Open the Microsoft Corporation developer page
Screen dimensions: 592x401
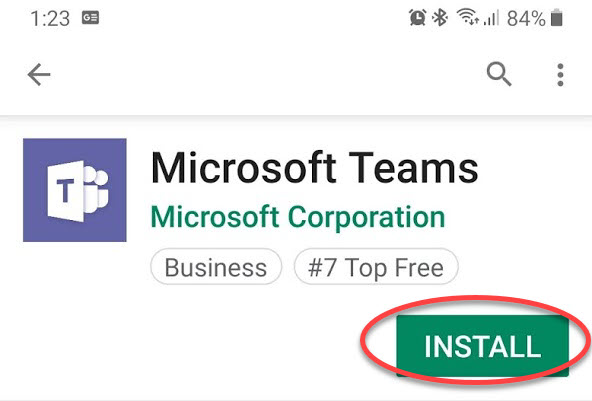tap(298, 217)
